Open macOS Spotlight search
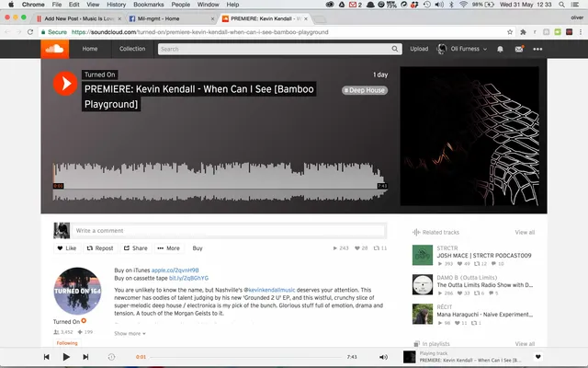 (561, 5)
